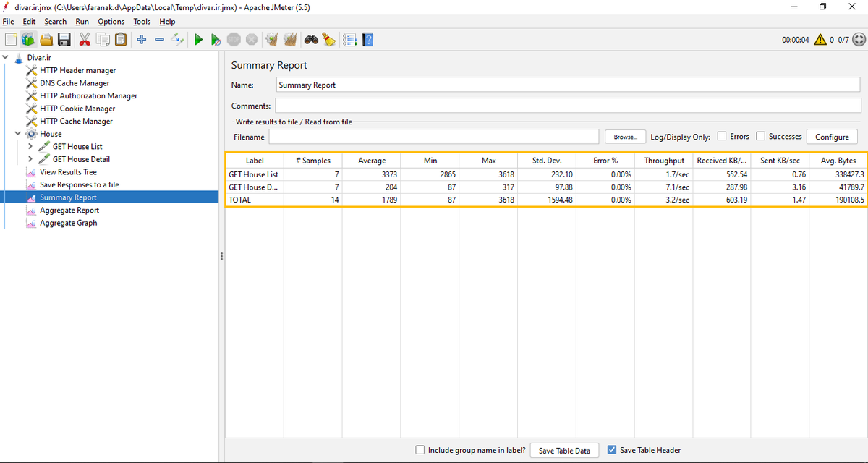Screen dimensions: 868x463
Task: Select DNS Cache Manager in tree
Action: 75,83
